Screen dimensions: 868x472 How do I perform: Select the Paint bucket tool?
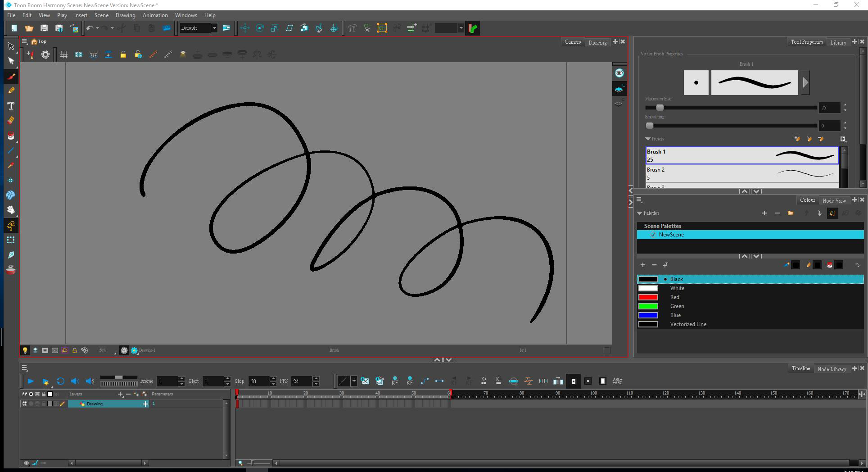click(11, 136)
